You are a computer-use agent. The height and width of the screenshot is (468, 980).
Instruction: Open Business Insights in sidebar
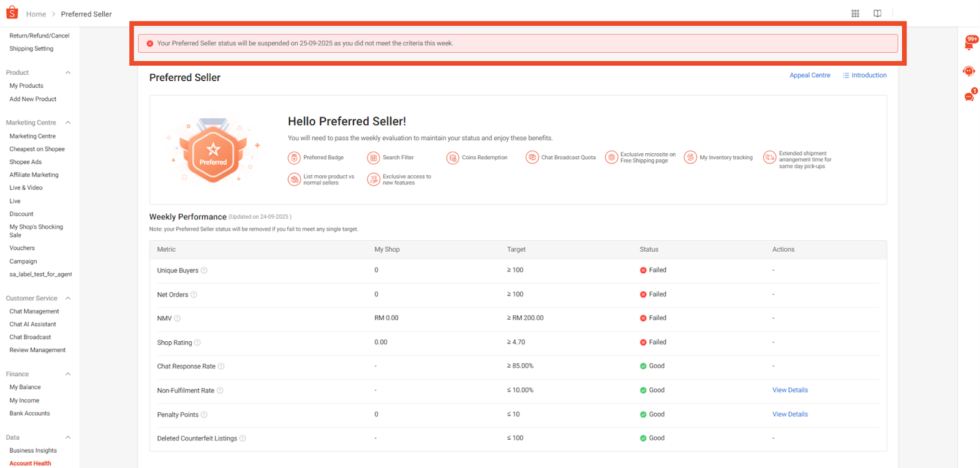point(33,450)
